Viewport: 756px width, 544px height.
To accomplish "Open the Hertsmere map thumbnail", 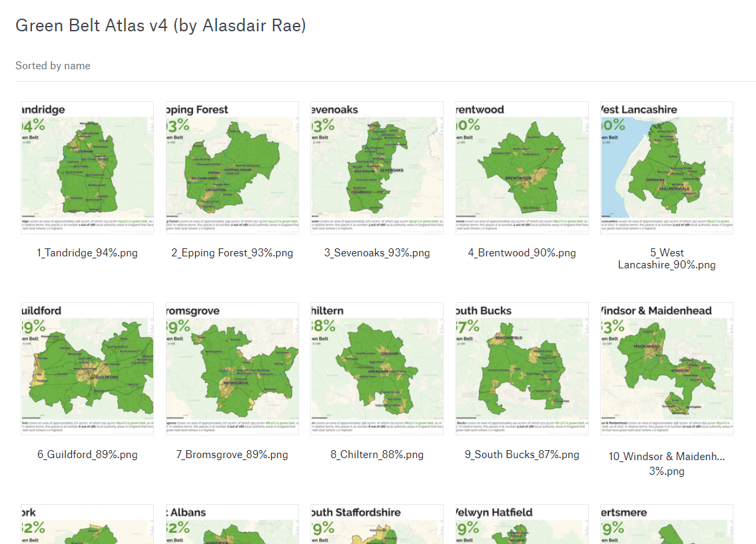I will [666, 526].
